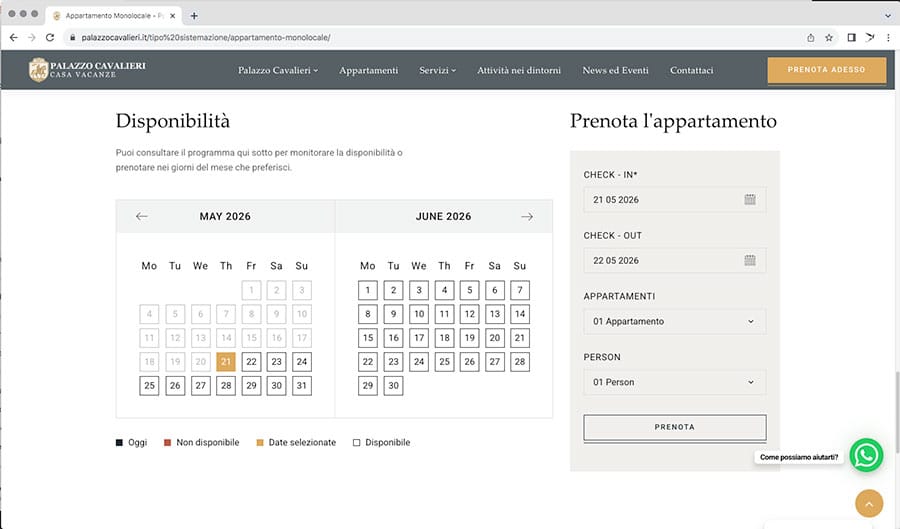Select June 7 in calendar
This screenshot has width=900, height=529.
pyautogui.click(x=520, y=290)
